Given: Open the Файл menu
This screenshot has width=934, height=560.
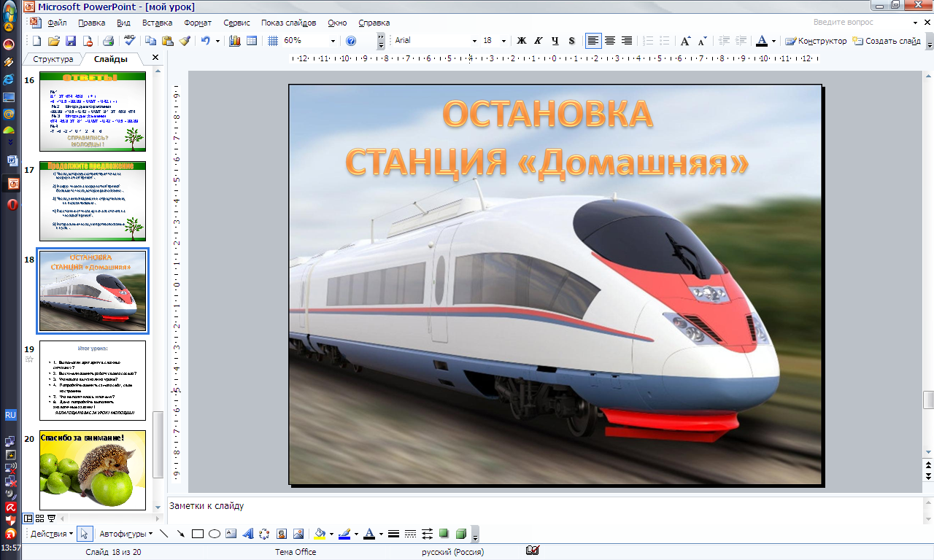Looking at the screenshot, I should pos(57,23).
